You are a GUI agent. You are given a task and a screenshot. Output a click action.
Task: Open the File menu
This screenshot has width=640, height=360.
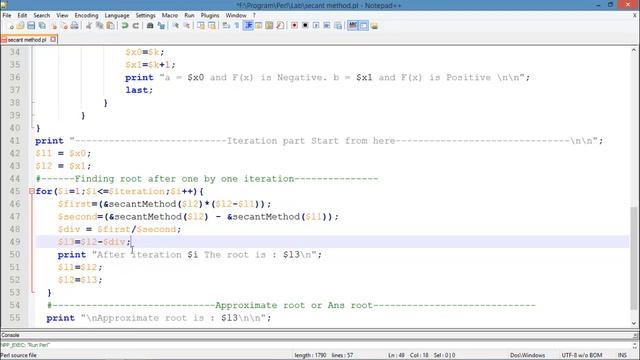click(7, 16)
